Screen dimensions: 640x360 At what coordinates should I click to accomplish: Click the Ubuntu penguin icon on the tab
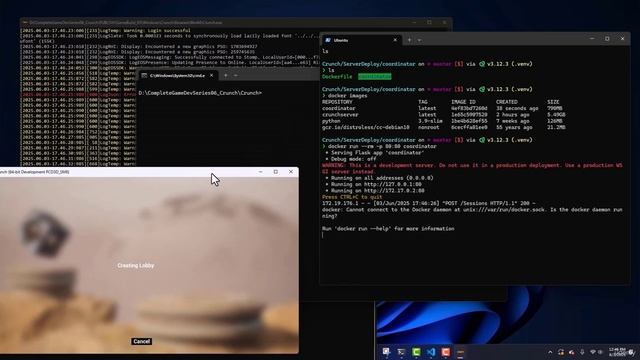pos(328,40)
